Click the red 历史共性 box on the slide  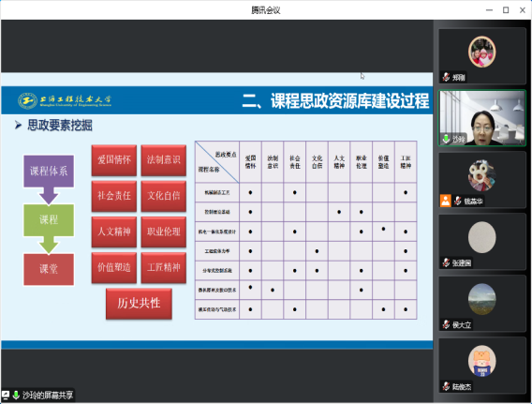pyautogui.click(x=139, y=304)
